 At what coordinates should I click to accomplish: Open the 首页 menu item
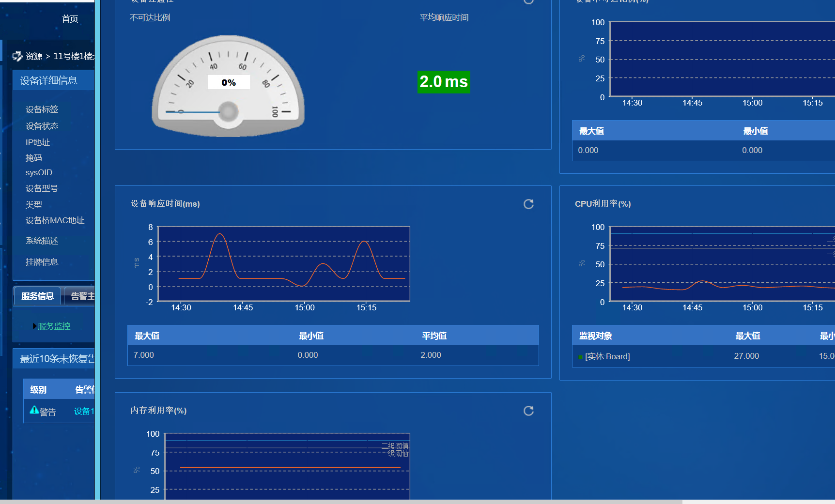tap(70, 19)
